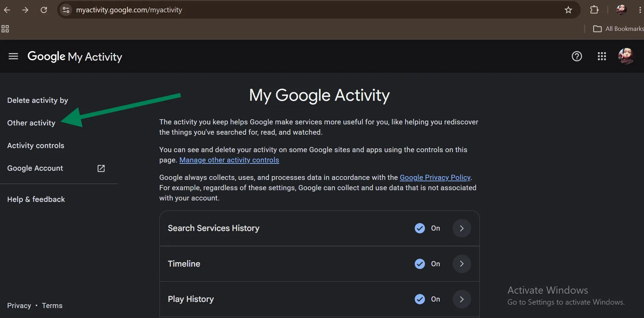Viewport: 644px width, 318px height.
Task: Open Chrome profile avatar in toolbar
Action: pos(621,10)
